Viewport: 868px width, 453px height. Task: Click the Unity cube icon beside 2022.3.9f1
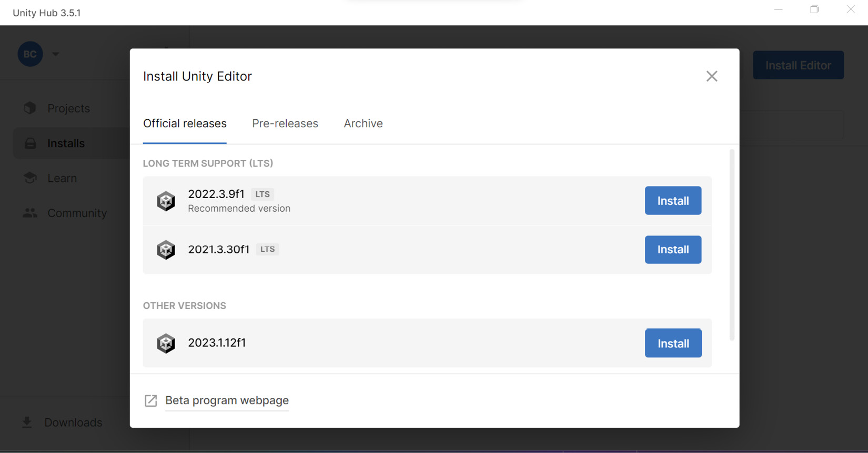(x=166, y=201)
